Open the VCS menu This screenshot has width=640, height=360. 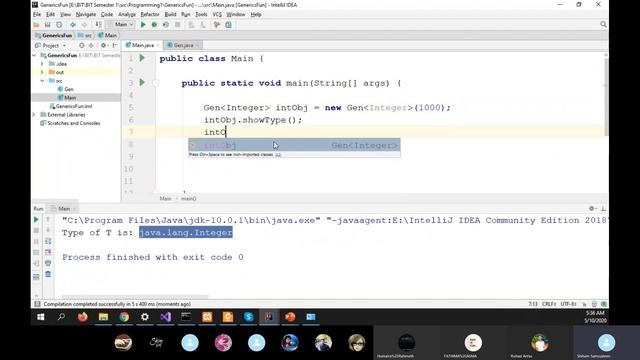tap(217, 14)
